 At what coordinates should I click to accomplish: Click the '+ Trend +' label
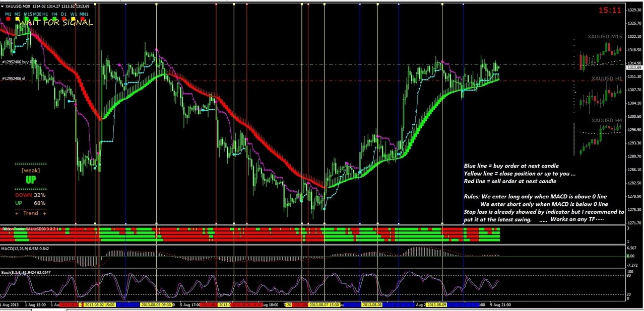click(x=31, y=213)
